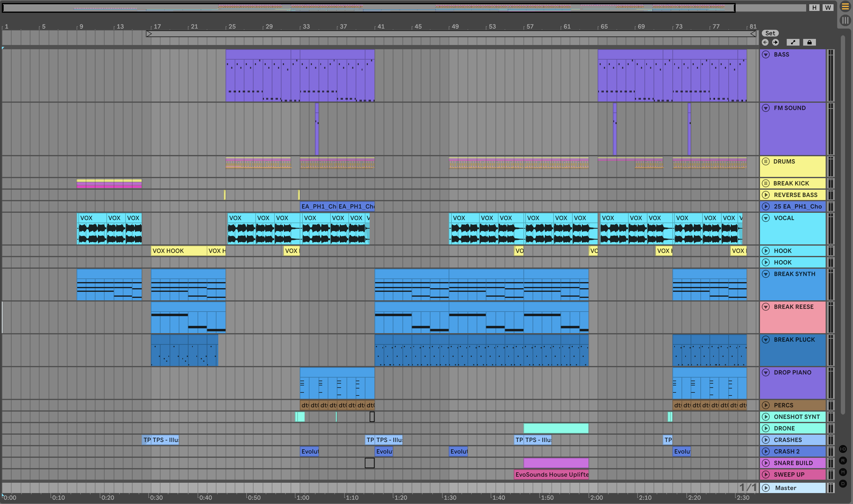Collapse the VOCAL track
This screenshot has width=853, height=504.
pyautogui.click(x=765, y=218)
